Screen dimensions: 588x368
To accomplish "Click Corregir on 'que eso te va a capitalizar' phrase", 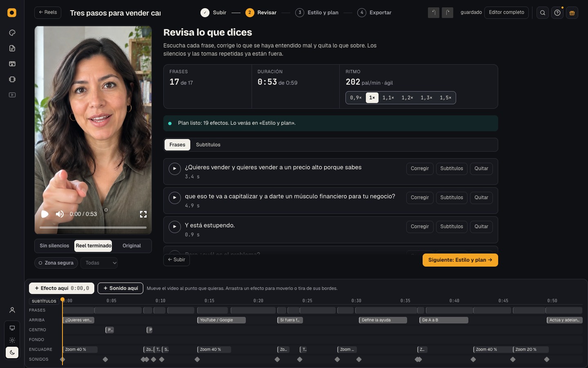I will [420, 197].
